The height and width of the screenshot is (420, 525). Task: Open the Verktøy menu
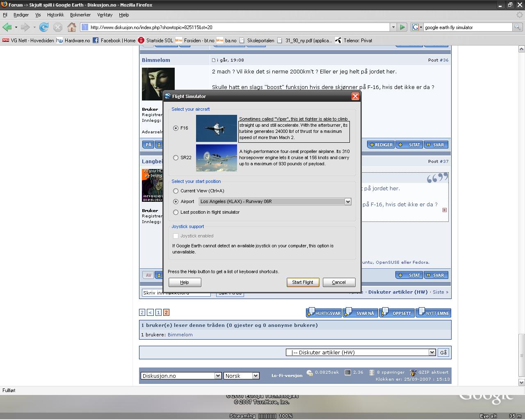click(x=105, y=15)
